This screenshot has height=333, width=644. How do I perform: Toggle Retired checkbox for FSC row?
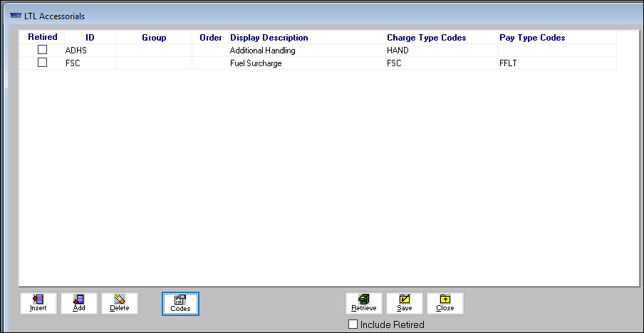tap(42, 63)
